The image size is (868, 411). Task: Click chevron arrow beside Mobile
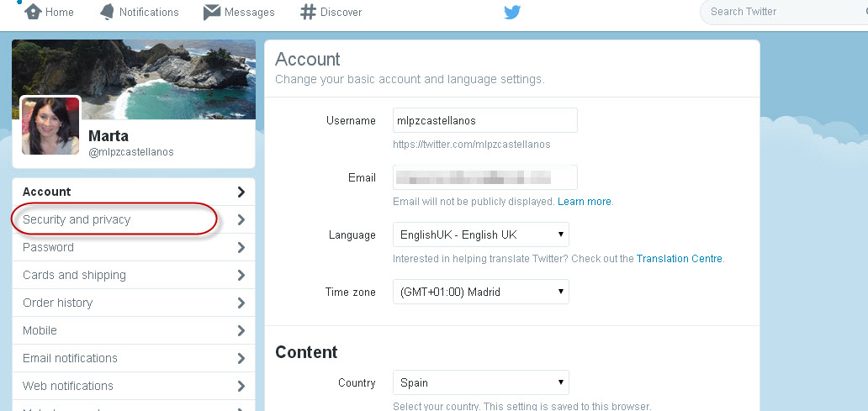point(241,330)
